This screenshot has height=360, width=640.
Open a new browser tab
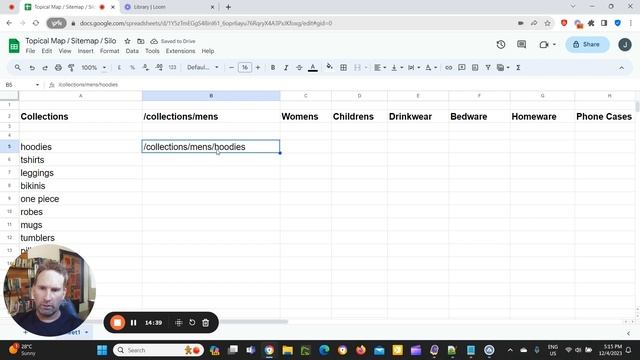(x=228, y=7)
